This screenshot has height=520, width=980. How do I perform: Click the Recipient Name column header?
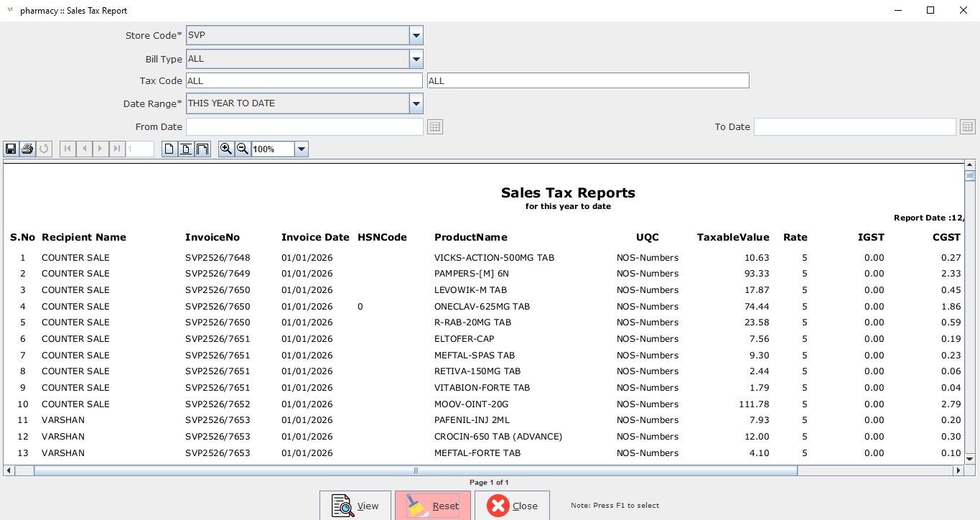click(x=84, y=238)
